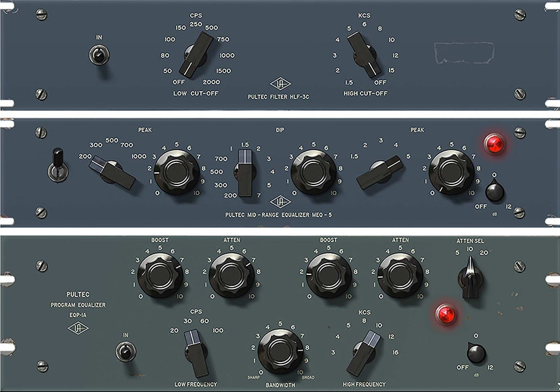The image size is (560, 392).
Task: Adjust EQP-1A low frequency Atten knob
Action: pyautogui.click(x=232, y=275)
